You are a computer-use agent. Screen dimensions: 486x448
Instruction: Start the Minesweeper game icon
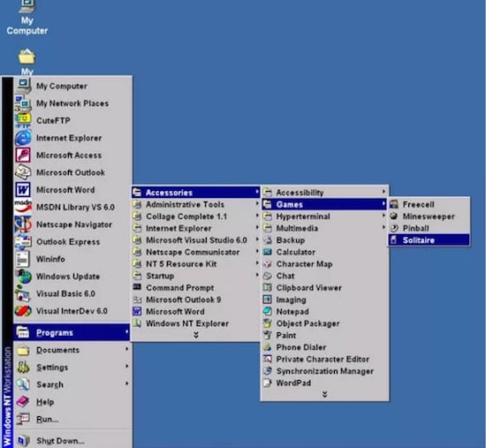(394, 216)
